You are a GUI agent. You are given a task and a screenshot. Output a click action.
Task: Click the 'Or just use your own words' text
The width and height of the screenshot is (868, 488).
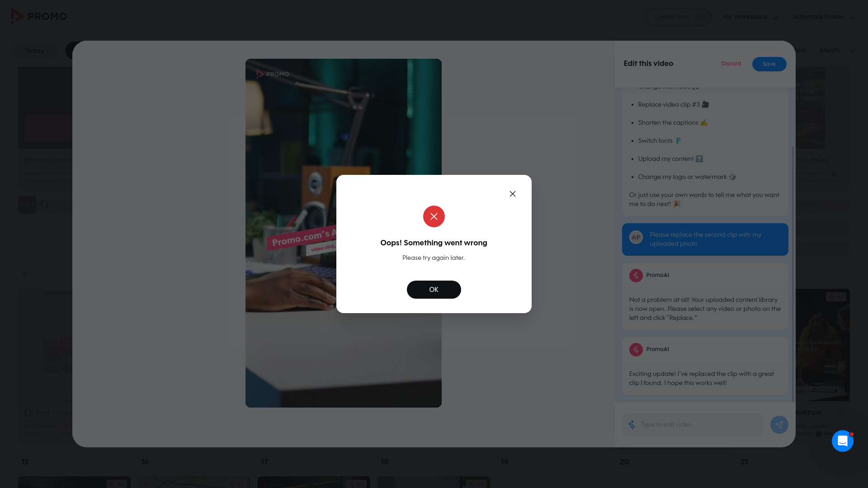(x=704, y=200)
